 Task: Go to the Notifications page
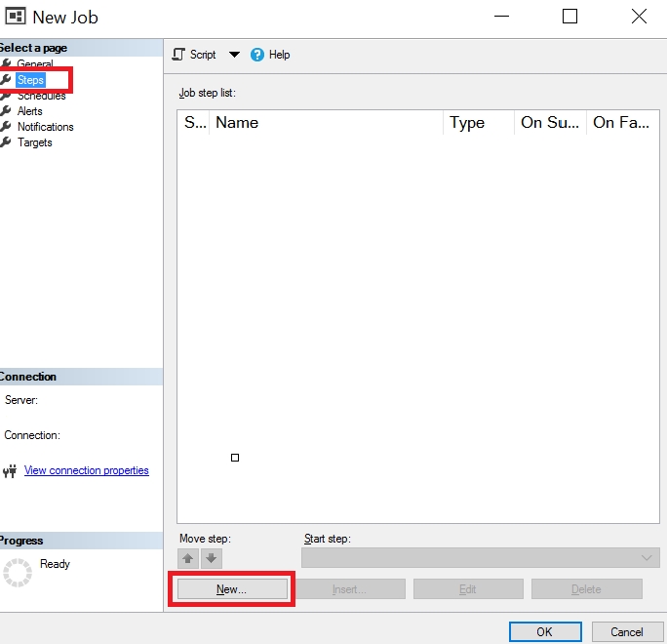pyautogui.click(x=46, y=127)
